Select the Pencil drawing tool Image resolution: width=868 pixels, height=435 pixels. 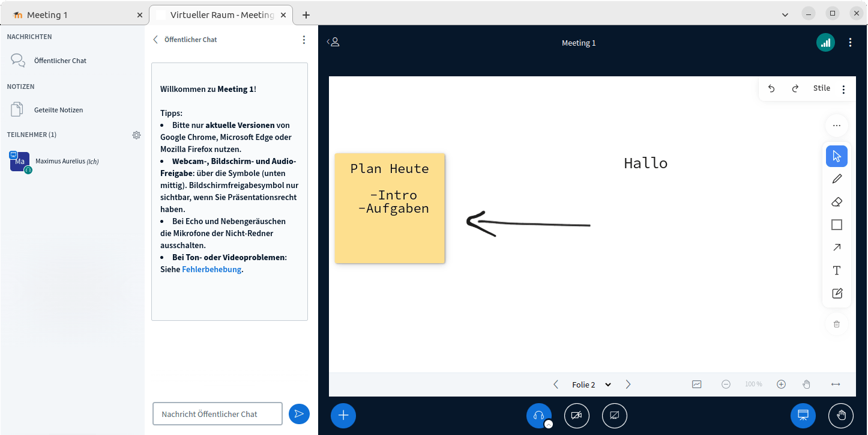837,179
